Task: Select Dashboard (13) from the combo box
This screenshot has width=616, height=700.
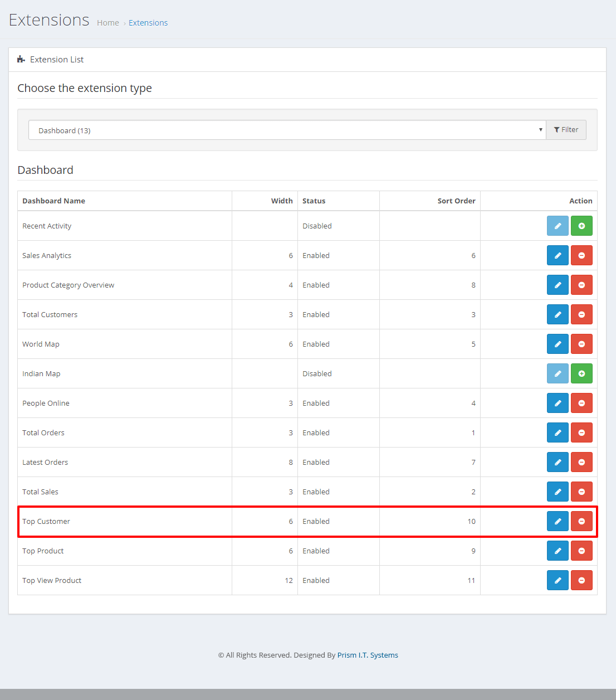Action: [x=287, y=130]
